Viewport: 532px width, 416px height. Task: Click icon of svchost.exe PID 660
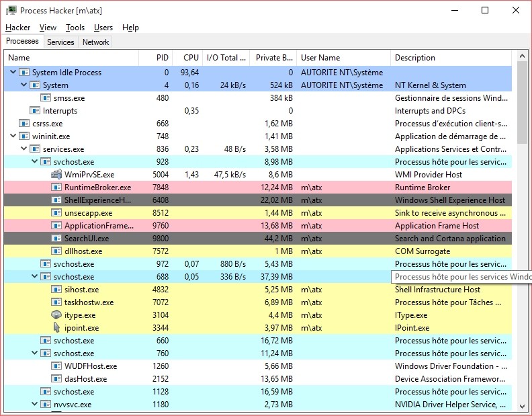tap(46, 341)
